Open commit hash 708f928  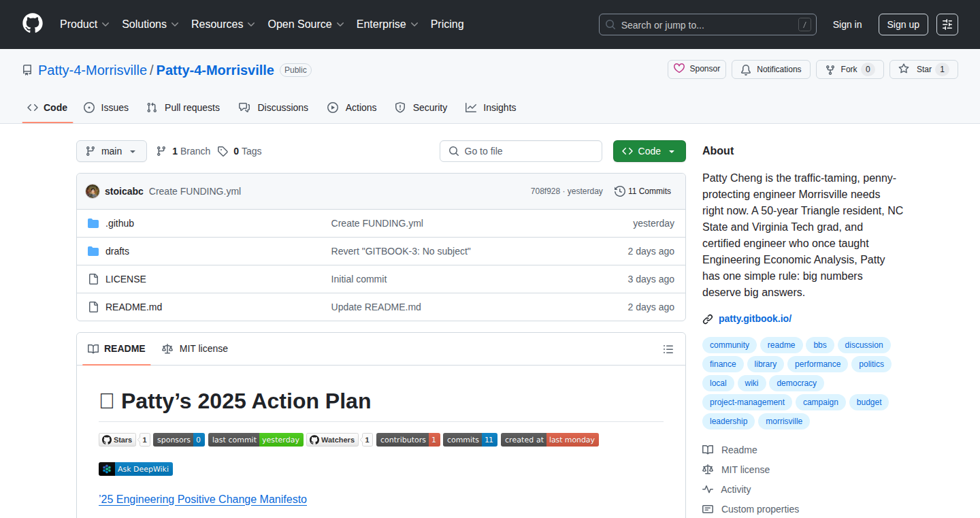pos(545,191)
